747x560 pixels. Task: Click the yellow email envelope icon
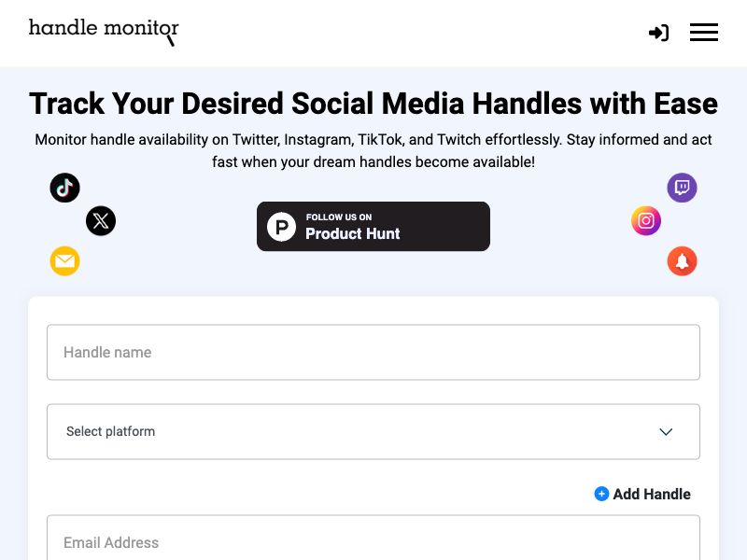64,261
